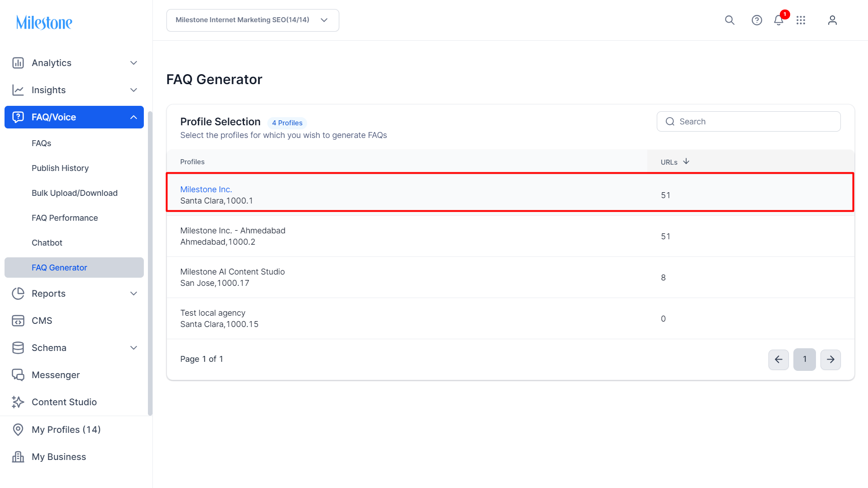Select the Milestone Inc. - Ahmedabad profile row
Viewport: 868px width, 488px height.
[511, 237]
